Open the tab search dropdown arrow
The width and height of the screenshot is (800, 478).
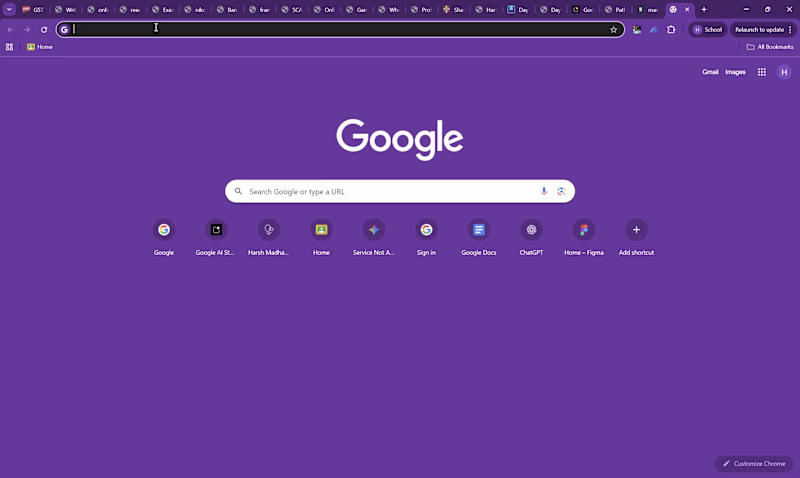9,9
